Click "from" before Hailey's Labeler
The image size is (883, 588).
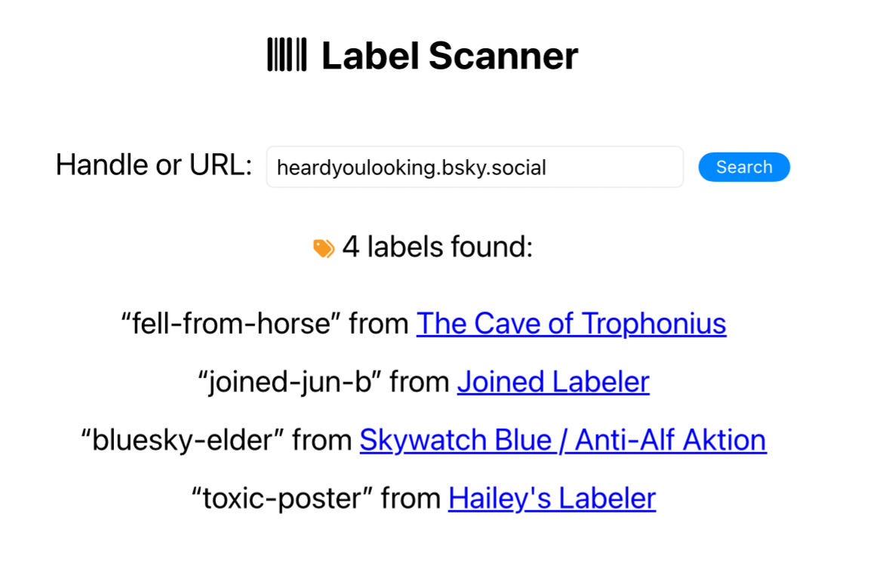tap(411, 498)
